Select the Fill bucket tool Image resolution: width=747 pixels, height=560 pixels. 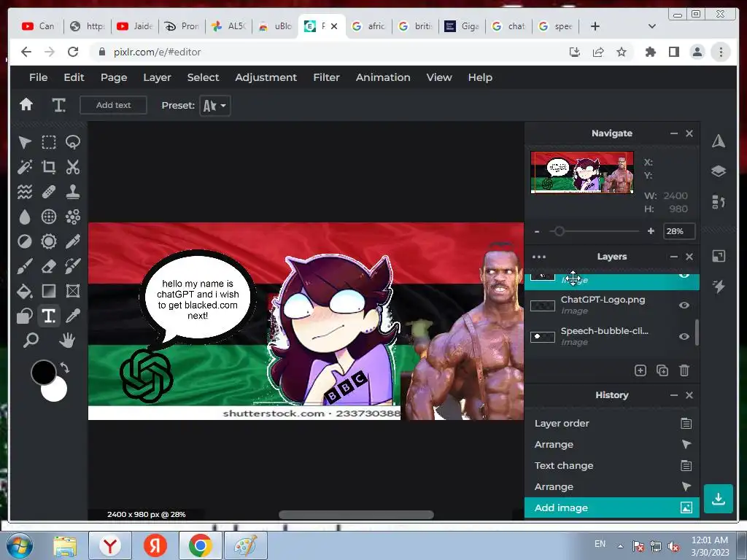[25, 291]
